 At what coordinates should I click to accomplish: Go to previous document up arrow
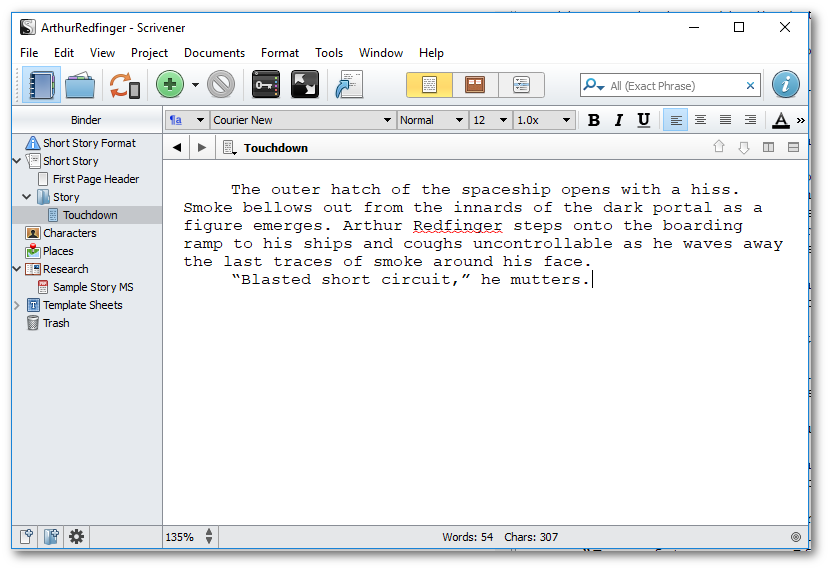click(x=719, y=147)
